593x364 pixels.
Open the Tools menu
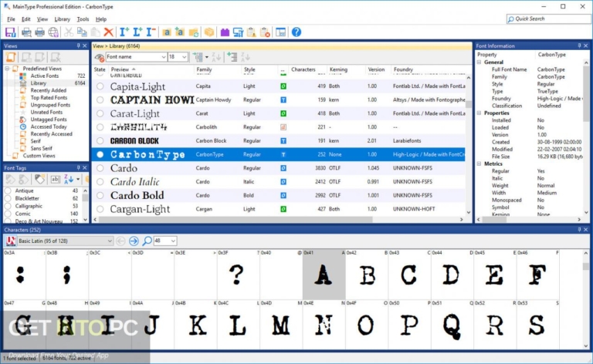83,19
